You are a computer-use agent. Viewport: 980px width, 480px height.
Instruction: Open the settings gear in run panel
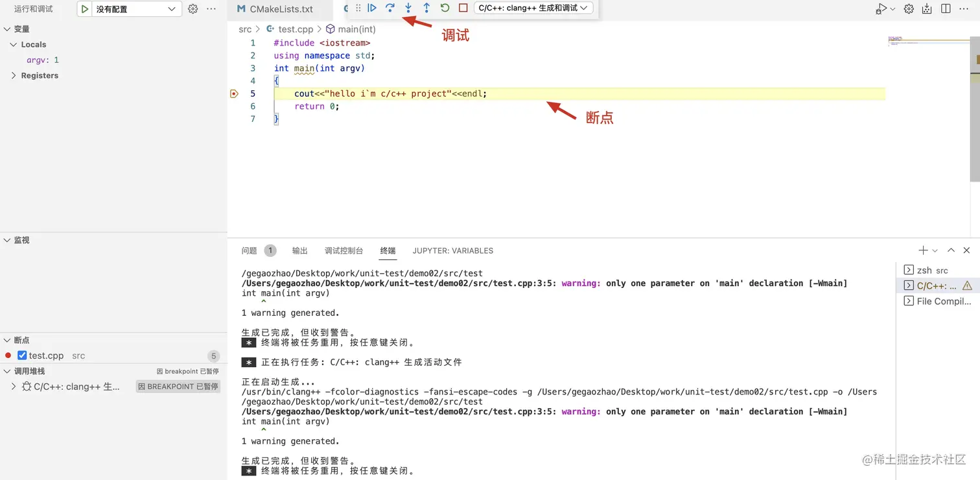point(192,8)
